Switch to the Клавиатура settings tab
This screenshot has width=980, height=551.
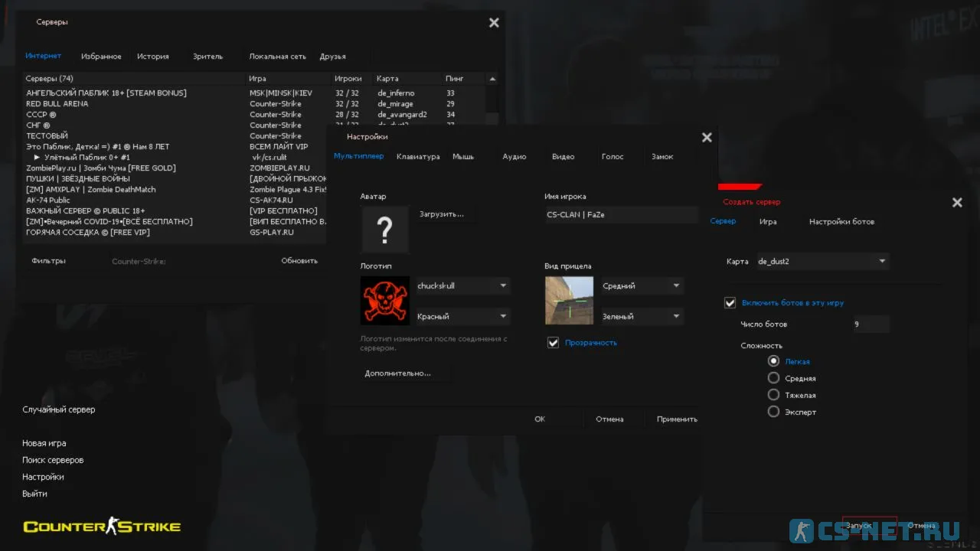(418, 157)
